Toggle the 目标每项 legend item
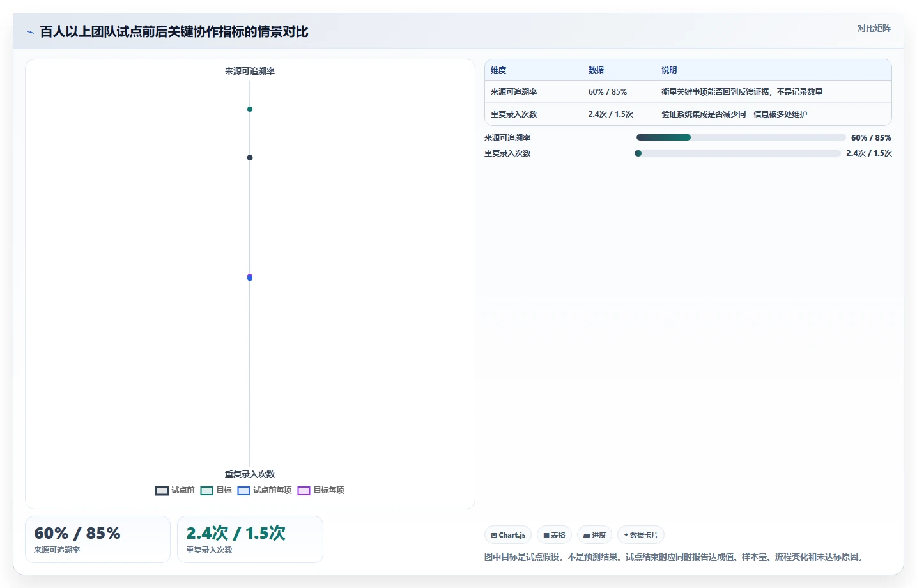 pyautogui.click(x=321, y=490)
